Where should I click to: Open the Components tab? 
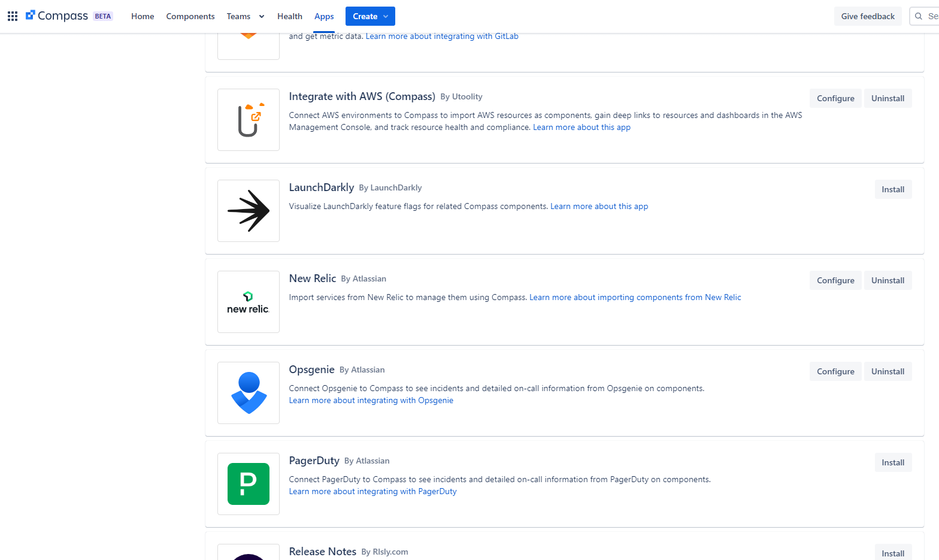tap(190, 16)
